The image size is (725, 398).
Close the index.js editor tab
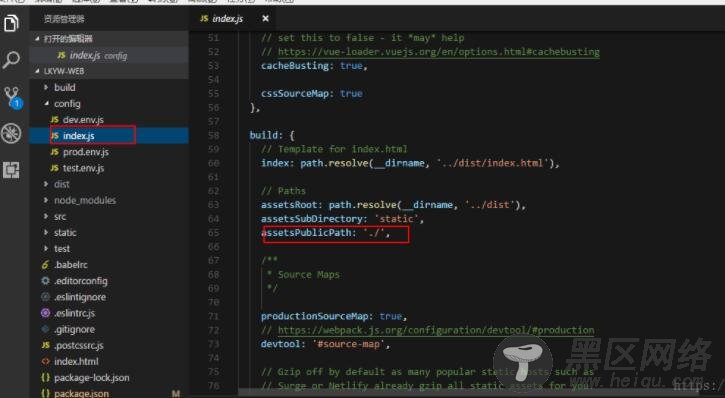click(x=265, y=18)
